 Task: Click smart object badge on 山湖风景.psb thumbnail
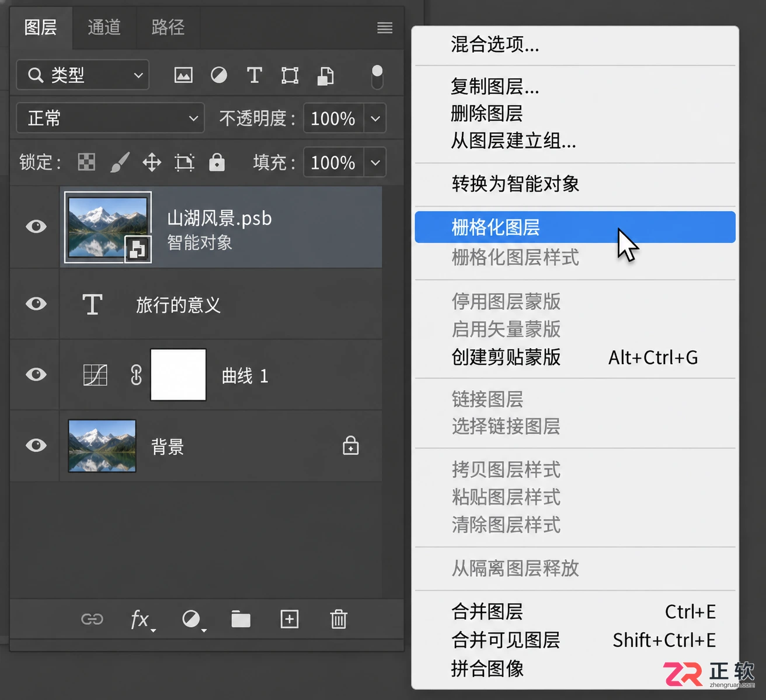[138, 249]
